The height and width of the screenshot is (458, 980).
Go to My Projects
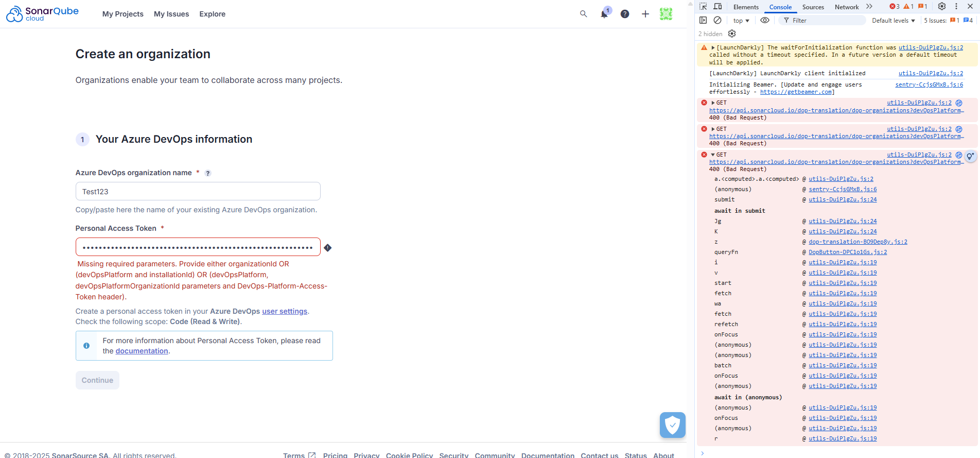123,14
